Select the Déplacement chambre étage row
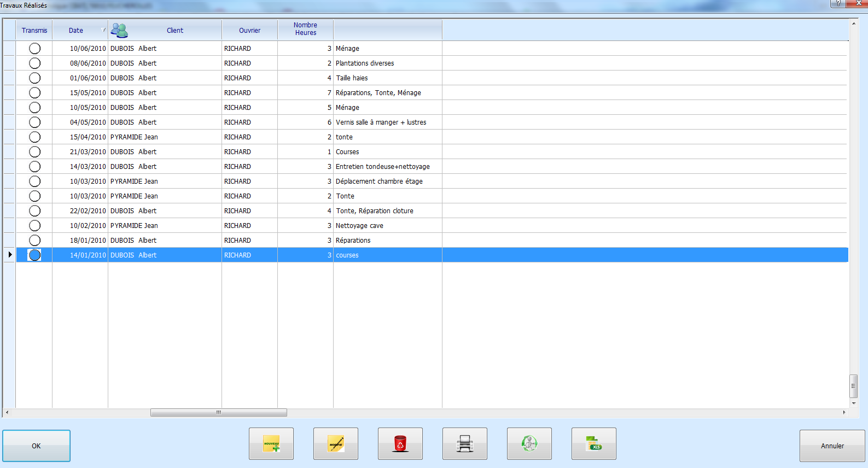 click(x=379, y=182)
